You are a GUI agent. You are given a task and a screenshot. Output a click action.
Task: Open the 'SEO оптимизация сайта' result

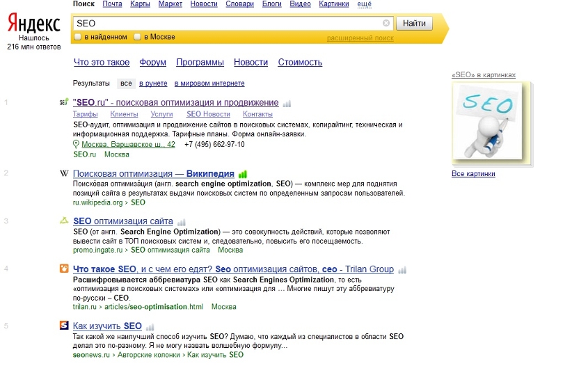tap(123, 221)
